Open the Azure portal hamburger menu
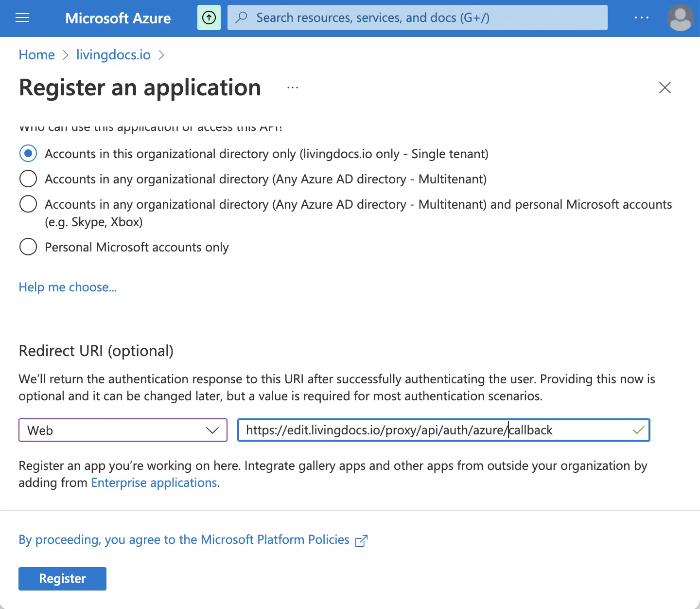The width and height of the screenshot is (700, 609). tap(22, 18)
